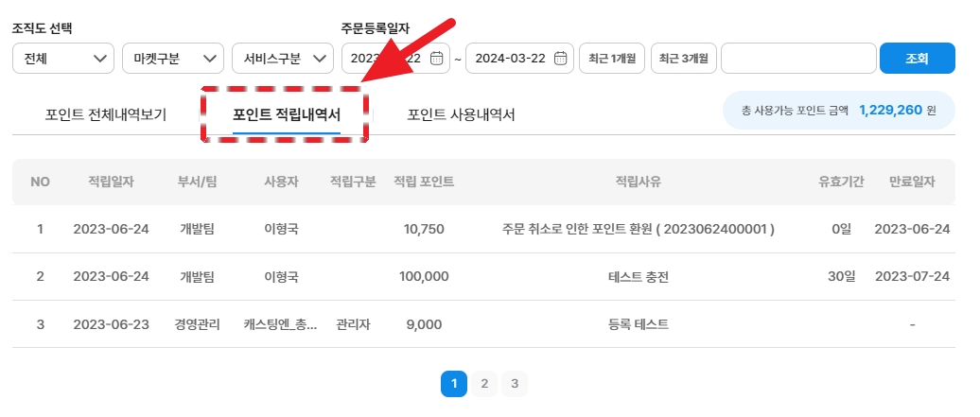Screen dimensions: 980x417
Task: Select the 테스트 충전 row
Action: coord(638,277)
